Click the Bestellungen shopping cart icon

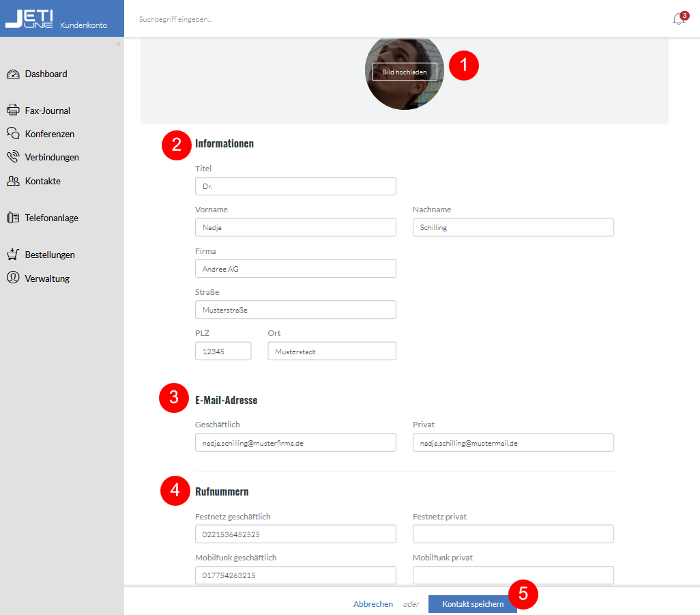13,254
